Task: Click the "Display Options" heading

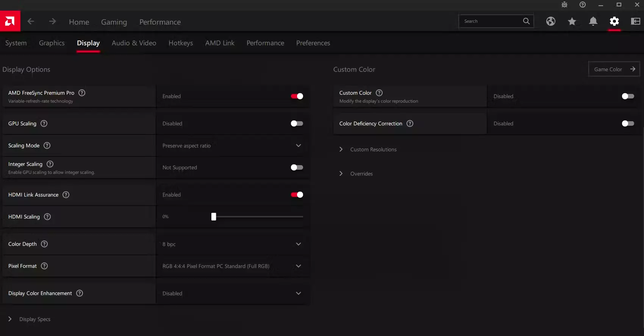Action: point(26,69)
